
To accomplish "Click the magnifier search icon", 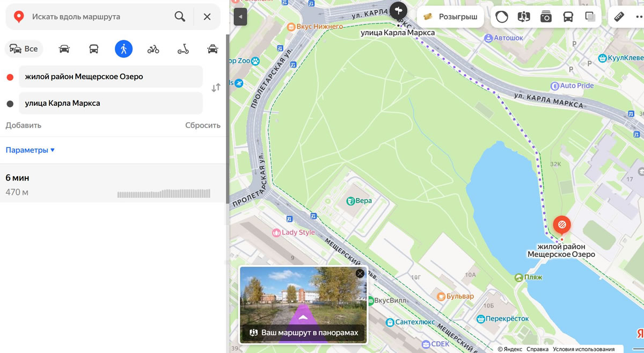I will pyautogui.click(x=180, y=17).
